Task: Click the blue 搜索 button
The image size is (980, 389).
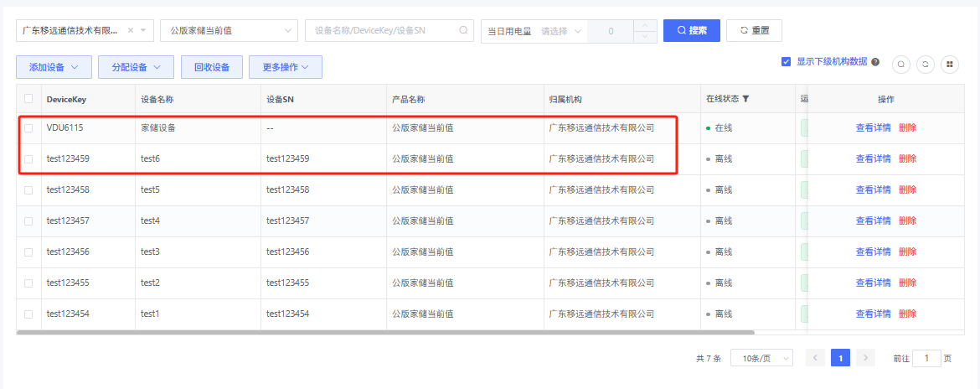Action: coord(691,30)
